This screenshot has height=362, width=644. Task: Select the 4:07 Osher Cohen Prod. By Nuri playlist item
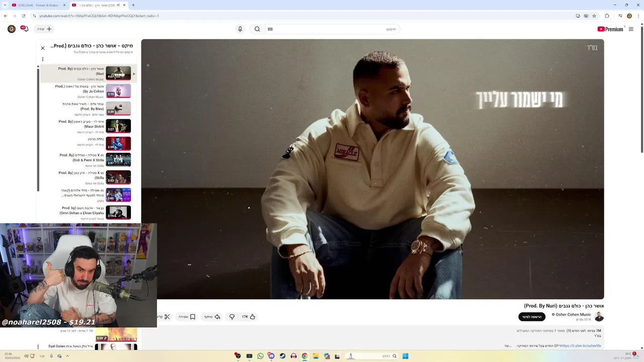pyautogui.click(x=88, y=73)
